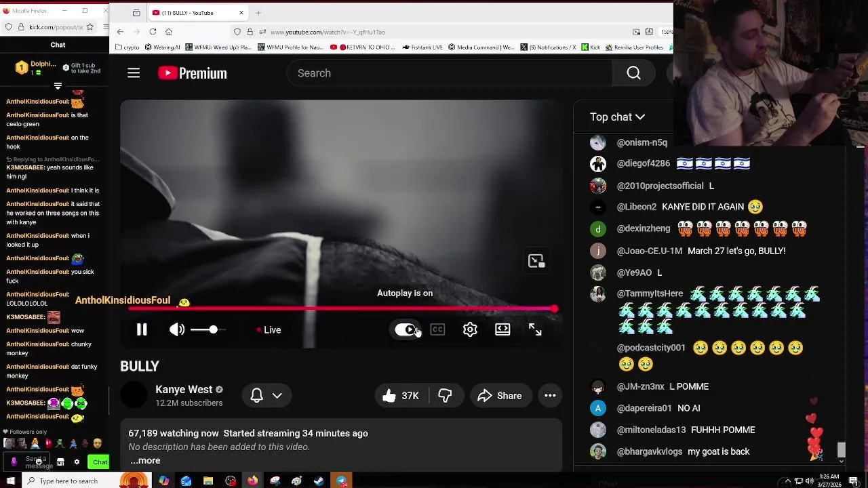Image resolution: width=868 pixels, height=488 pixels.
Task: Like the video with 37K thumbs up
Action: point(401,396)
